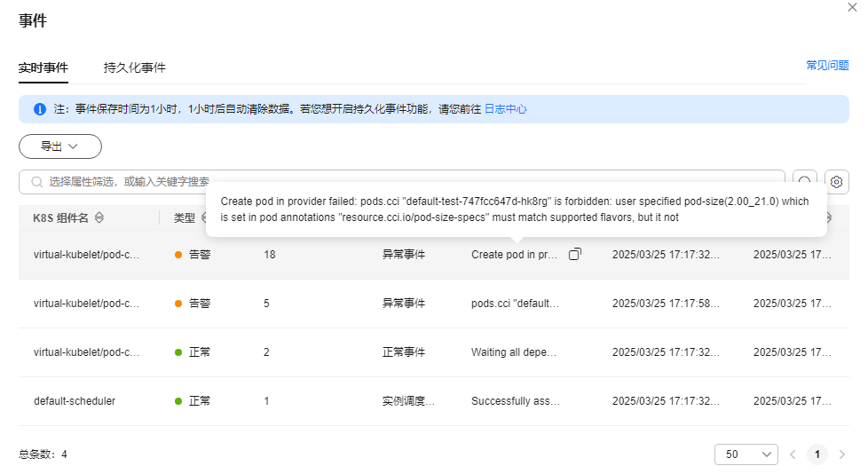The height and width of the screenshot is (474, 868).
Task: Select page 1 in pagination
Action: pos(817,454)
